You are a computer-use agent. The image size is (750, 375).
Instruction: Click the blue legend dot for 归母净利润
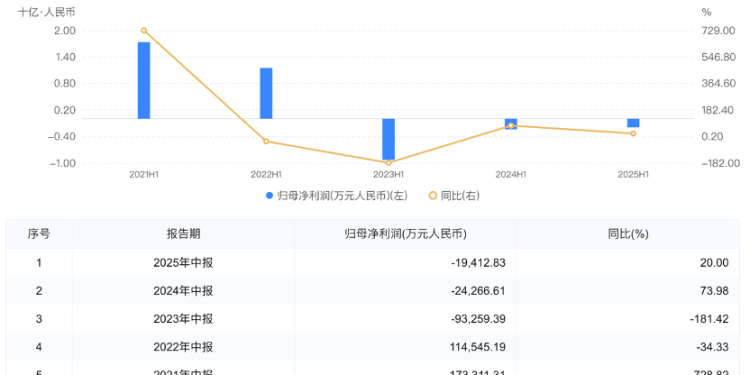(x=269, y=195)
